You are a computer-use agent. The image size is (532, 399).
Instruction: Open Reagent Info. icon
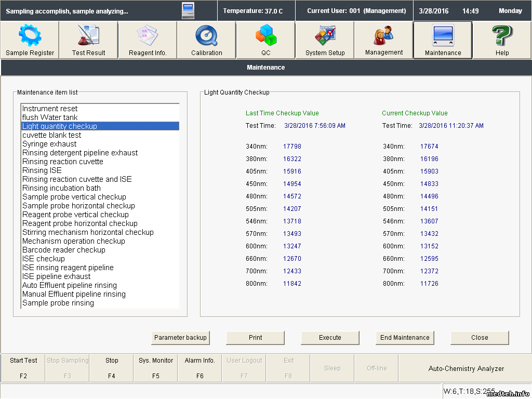point(148,36)
